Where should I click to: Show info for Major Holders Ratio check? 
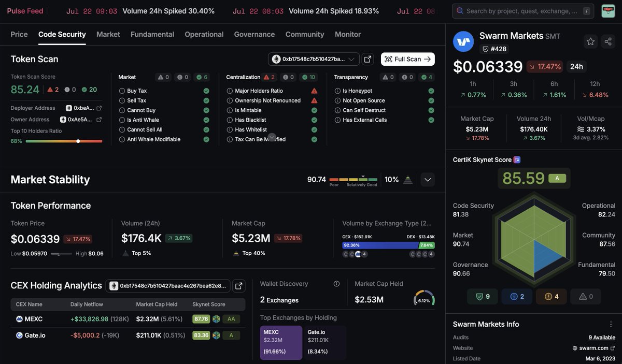click(230, 91)
